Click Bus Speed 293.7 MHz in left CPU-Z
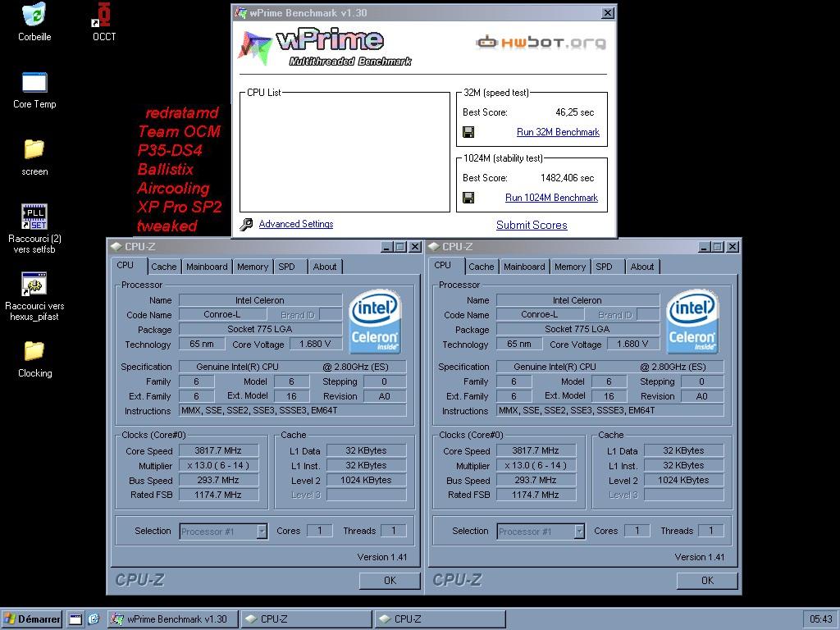Viewport: 840px width, 630px height. pos(218,480)
